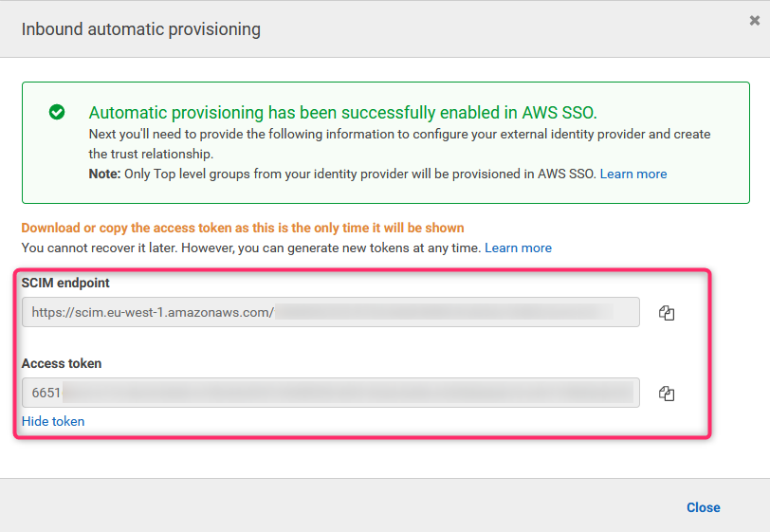Click the 'Download or copy the access token' warning
Viewport: 770px width, 532px height.
tap(243, 228)
